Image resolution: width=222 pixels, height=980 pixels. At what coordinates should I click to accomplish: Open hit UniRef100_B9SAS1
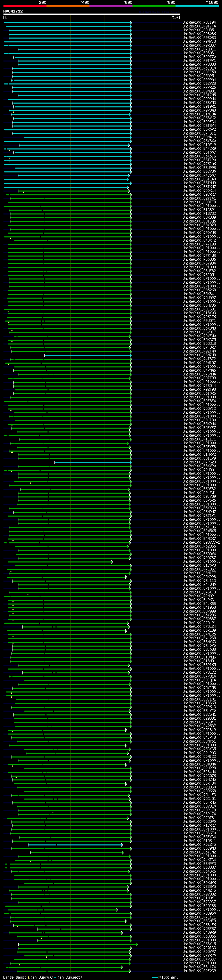[199, 53]
